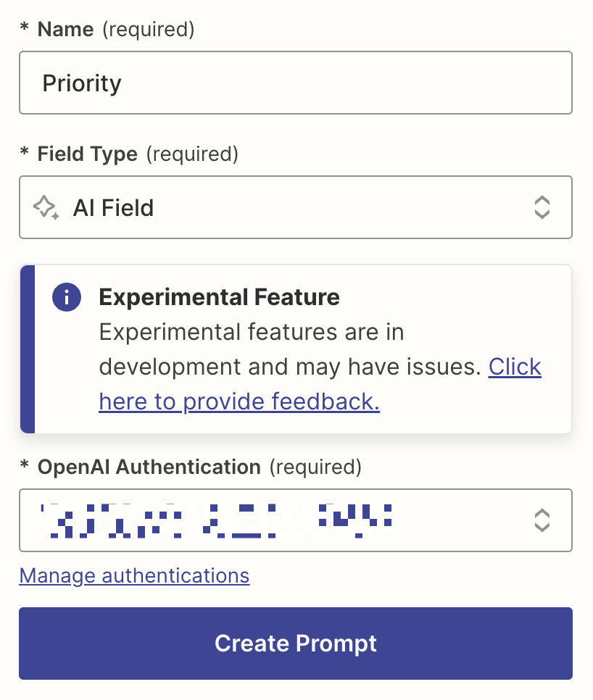Click the "development and may have issues" text
The width and height of the screenshot is (593, 700).
pos(290,367)
